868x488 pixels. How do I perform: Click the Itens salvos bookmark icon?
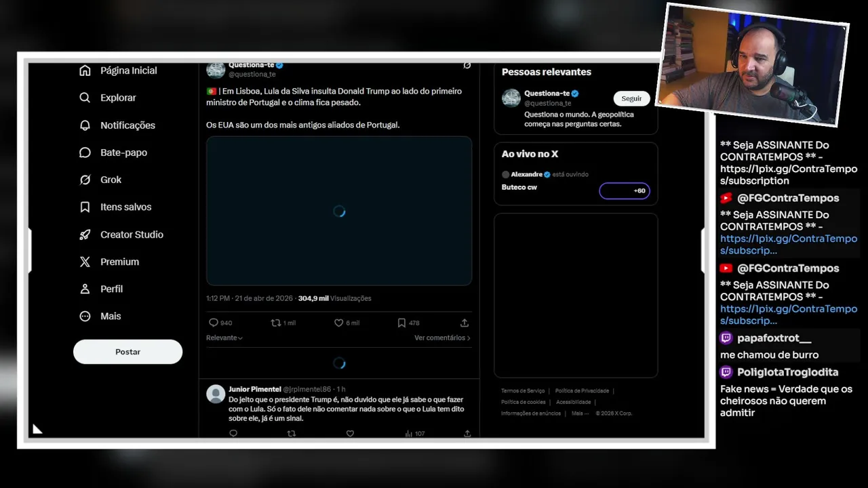pos(85,207)
